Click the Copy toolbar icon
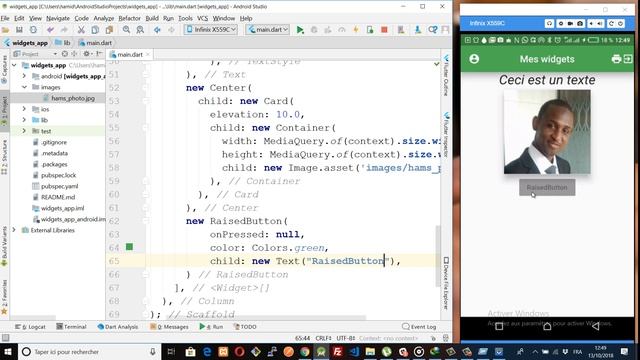 [95, 30]
